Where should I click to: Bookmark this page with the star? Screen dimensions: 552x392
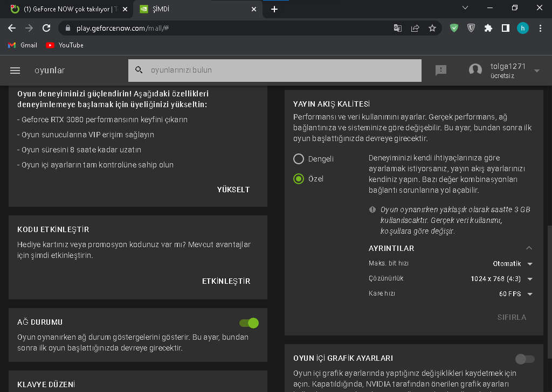(x=432, y=28)
